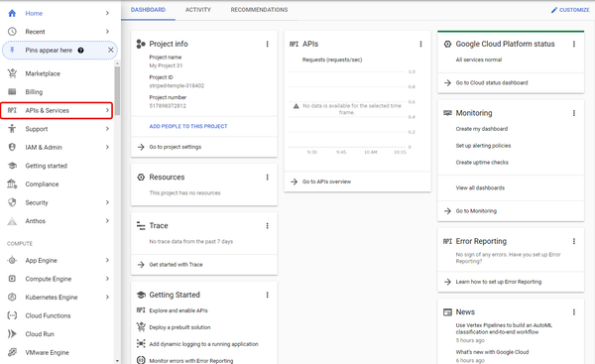Expand the APIs & Services submenu arrow
Image resolution: width=595 pixels, height=364 pixels.
(107, 110)
